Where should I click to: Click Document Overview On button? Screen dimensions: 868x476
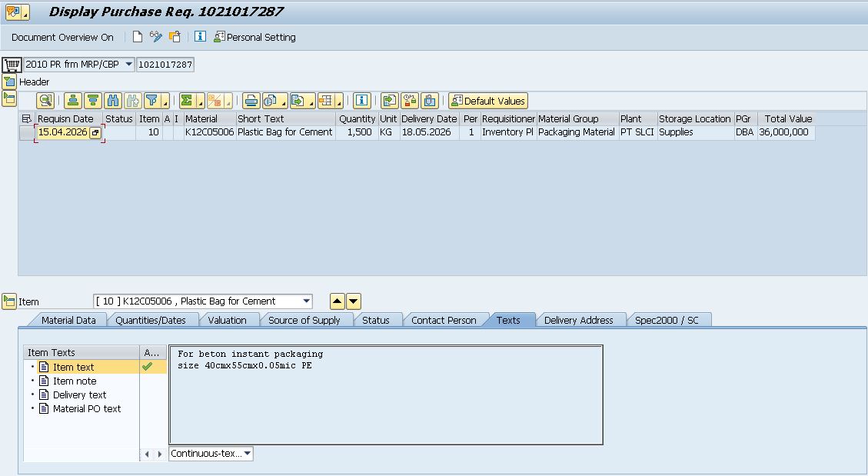62,37
